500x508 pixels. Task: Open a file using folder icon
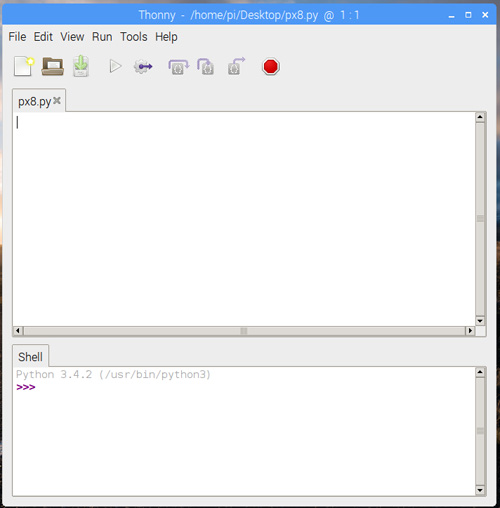click(52, 66)
